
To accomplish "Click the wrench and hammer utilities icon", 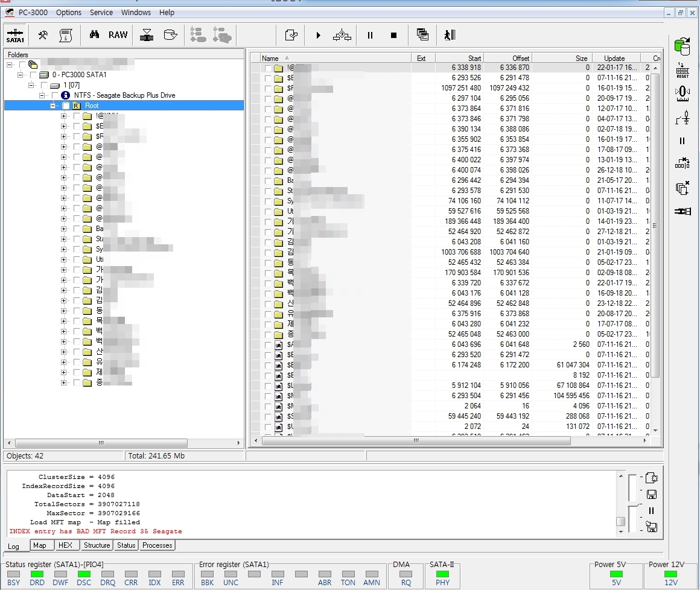I will [x=43, y=35].
